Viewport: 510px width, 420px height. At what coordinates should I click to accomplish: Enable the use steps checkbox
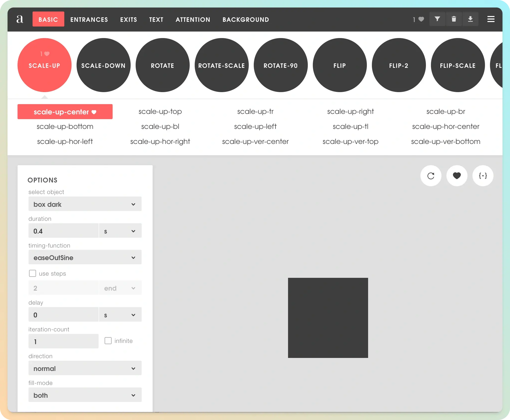point(33,273)
